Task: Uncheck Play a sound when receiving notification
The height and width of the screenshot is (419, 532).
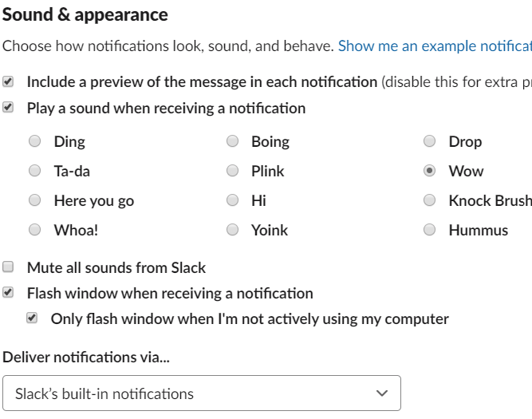Action: (9, 107)
